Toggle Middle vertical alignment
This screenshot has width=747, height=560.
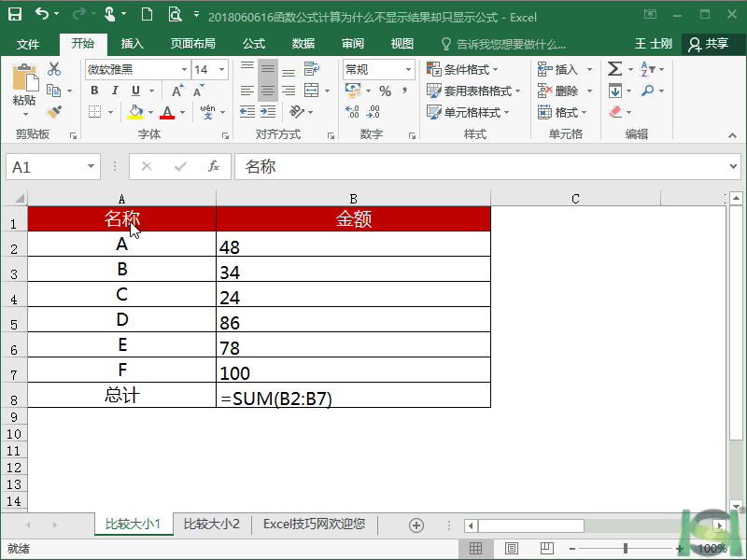(268, 69)
